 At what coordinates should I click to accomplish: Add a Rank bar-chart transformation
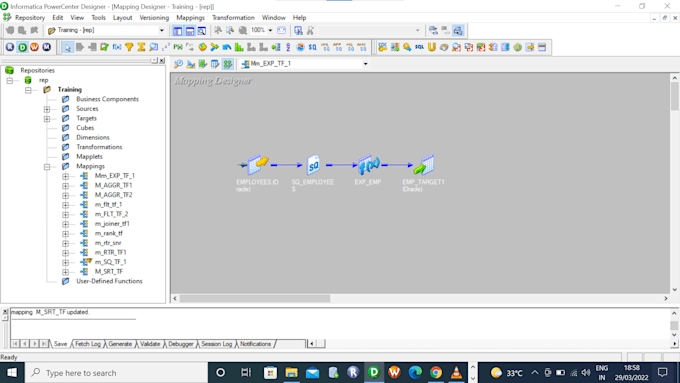pyautogui.click(x=239, y=47)
